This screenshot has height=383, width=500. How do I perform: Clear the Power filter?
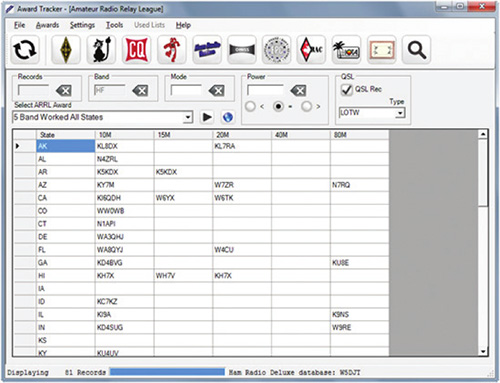coord(298,90)
